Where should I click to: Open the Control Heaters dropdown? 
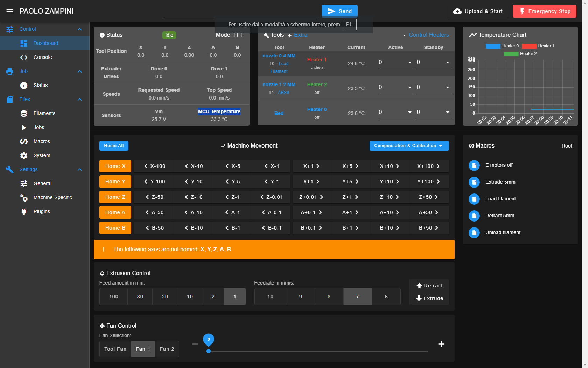tap(426, 35)
